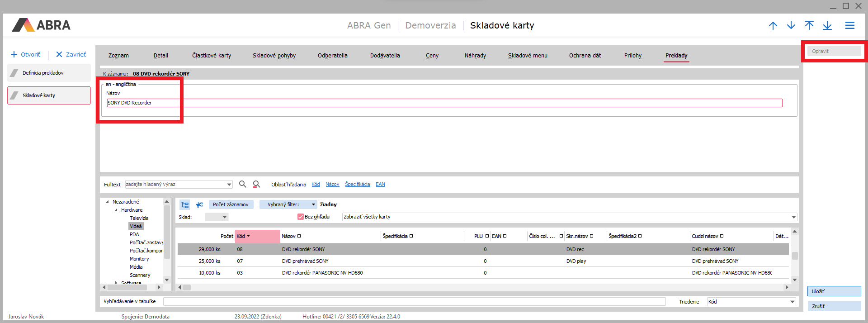Jump to first record with top arrow

809,25
